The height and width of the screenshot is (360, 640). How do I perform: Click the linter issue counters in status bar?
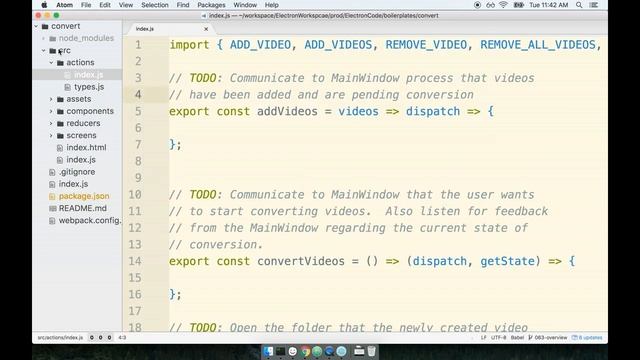[x=100, y=338]
